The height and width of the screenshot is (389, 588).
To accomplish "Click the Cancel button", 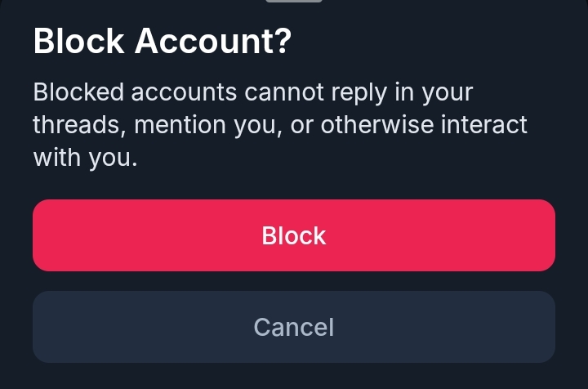I will click(294, 327).
